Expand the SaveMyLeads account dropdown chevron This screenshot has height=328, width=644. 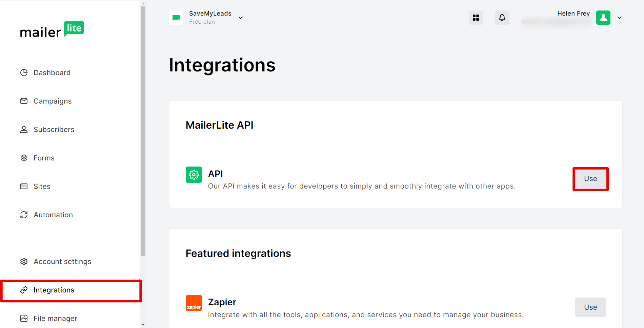point(241,18)
